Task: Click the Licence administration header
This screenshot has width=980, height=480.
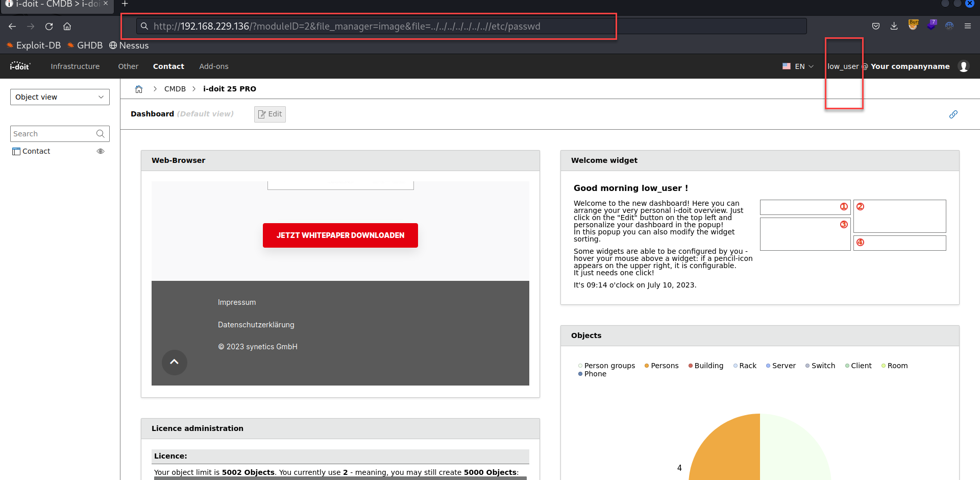Action: coord(340,428)
